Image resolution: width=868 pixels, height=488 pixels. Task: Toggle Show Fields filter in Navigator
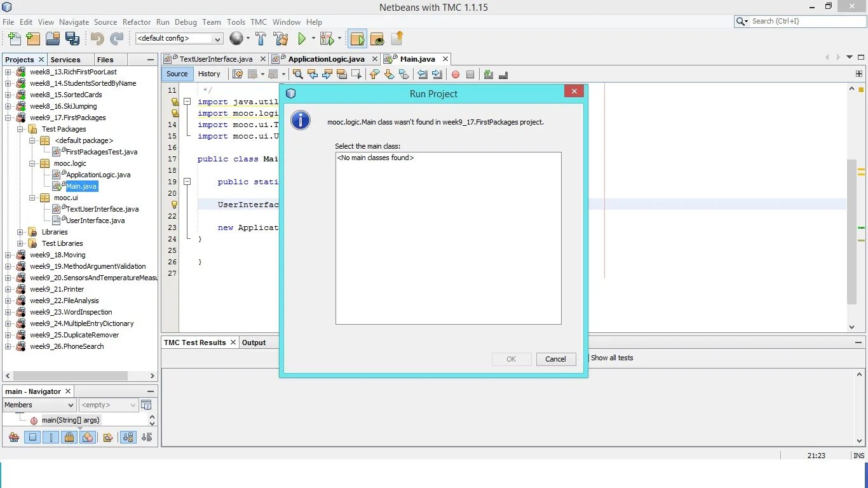(x=32, y=437)
